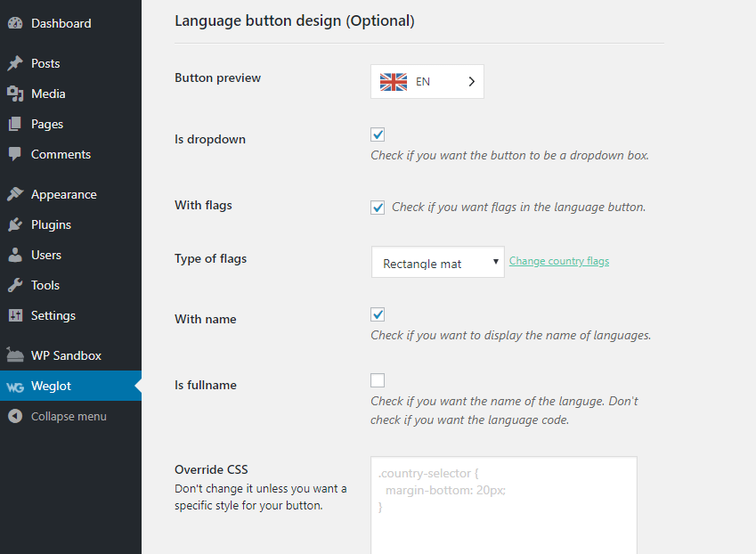Enable the Is fullname checkbox
The width and height of the screenshot is (756, 554).
point(377,379)
